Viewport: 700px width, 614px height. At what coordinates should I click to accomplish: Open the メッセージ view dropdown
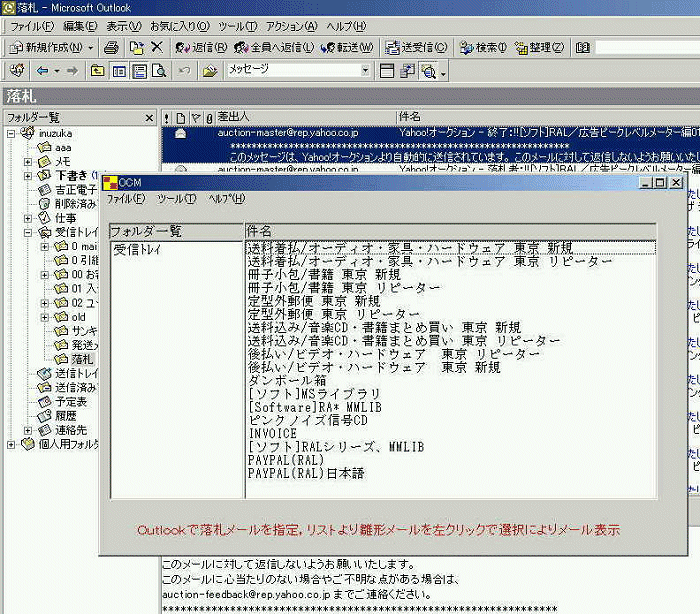365,71
